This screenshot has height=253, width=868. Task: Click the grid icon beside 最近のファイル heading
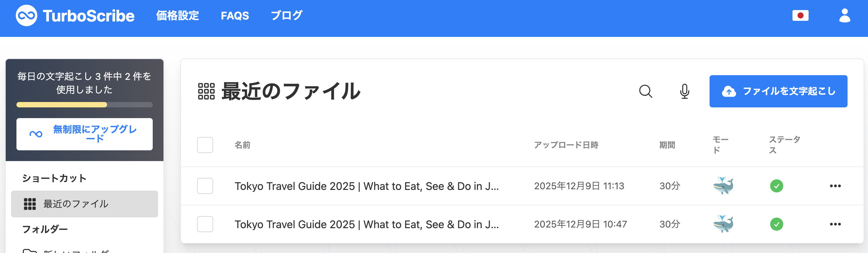tap(206, 91)
